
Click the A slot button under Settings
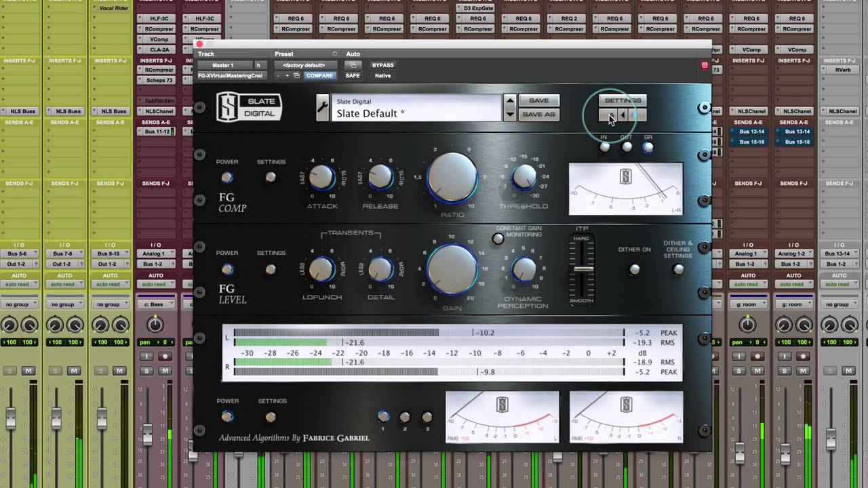tap(608, 115)
